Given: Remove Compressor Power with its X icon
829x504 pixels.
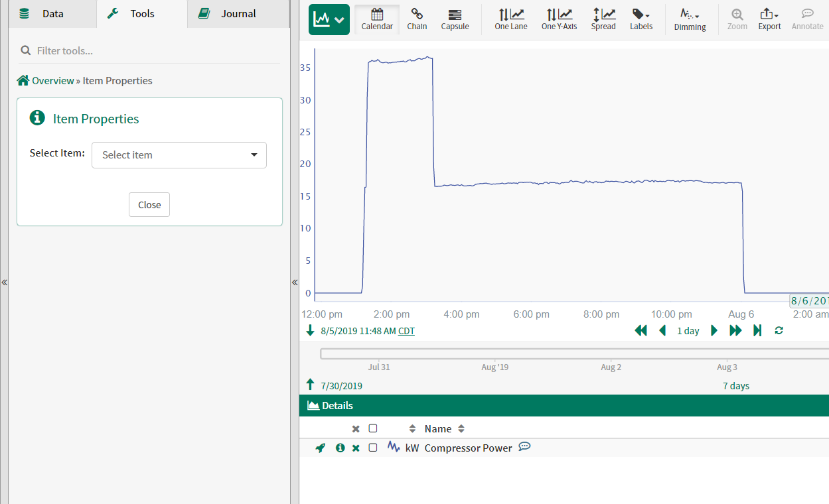Looking at the screenshot, I should 356,448.
